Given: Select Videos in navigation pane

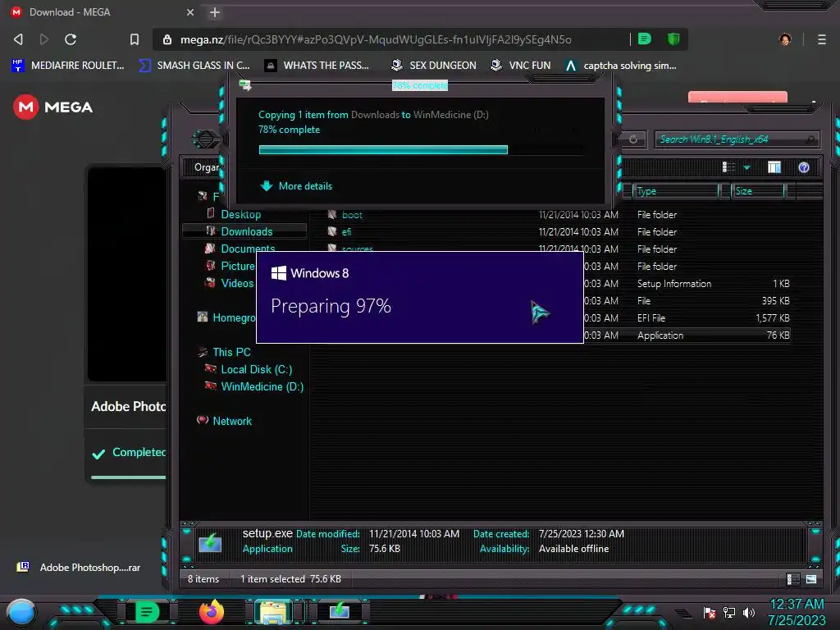Looking at the screenshot, I should (x=230, y=283).
